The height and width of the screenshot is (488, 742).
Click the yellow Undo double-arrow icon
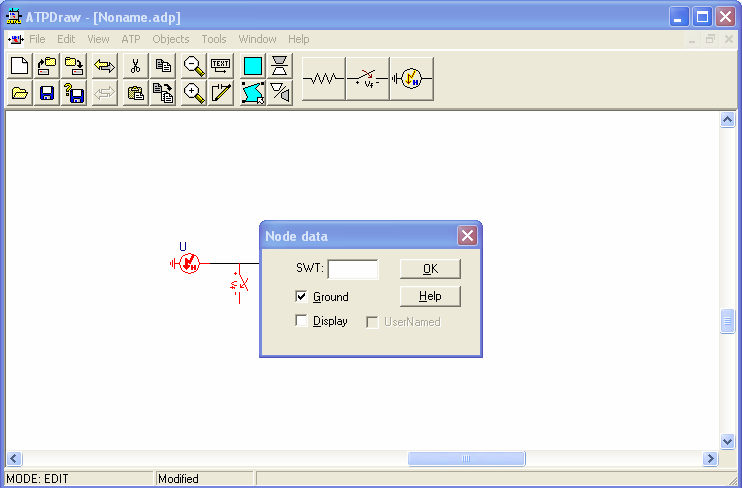click(x=105, y=65)
